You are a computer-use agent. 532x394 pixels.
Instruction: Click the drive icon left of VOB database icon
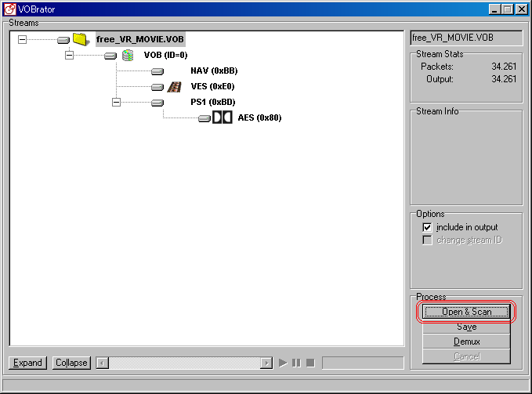coord(110,56)
